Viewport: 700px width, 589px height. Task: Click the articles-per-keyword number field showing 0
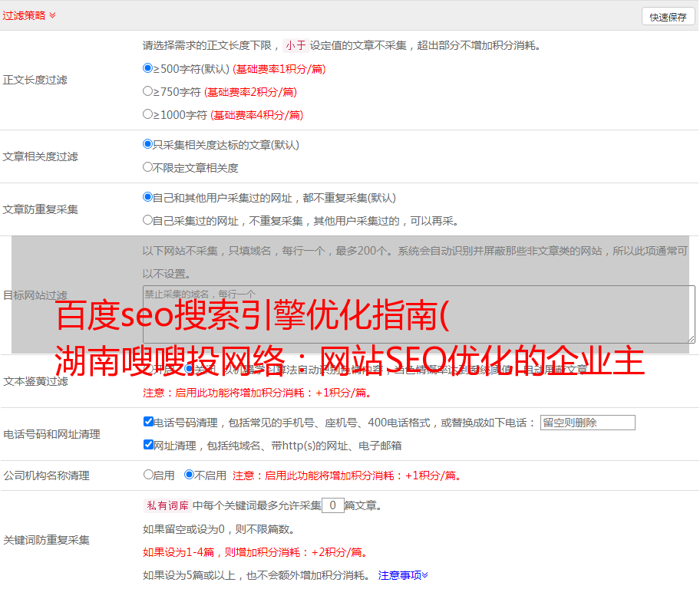point(332,505)
